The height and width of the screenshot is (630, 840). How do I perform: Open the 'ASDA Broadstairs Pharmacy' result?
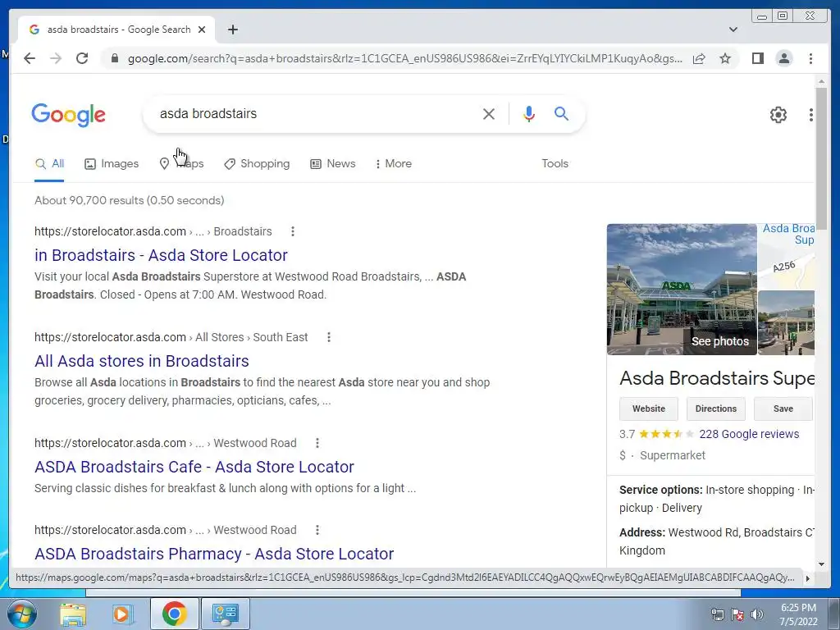(x=214, y=554)
